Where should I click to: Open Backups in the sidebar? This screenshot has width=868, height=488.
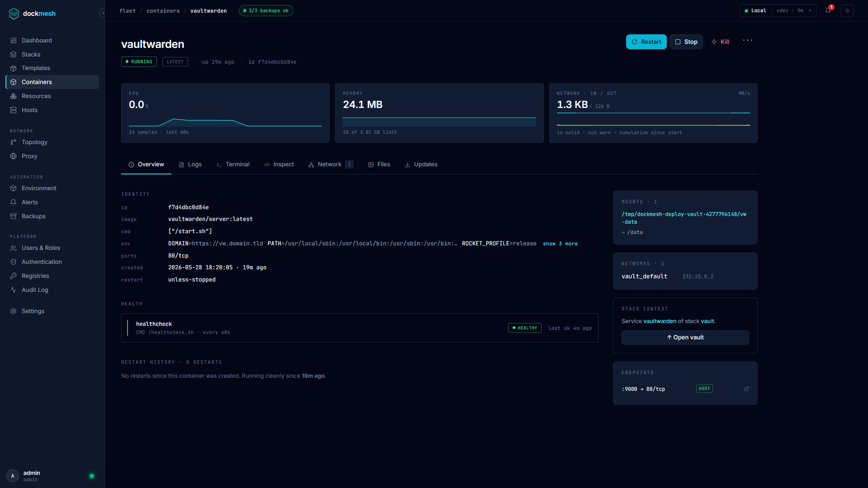pyautogui.click(x=52, y=216)
